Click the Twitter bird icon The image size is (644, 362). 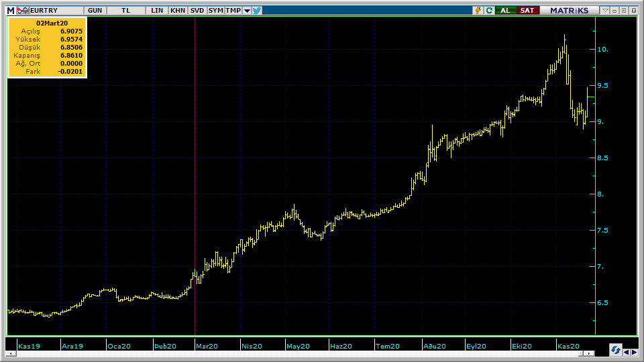pyautogui.click(x=257, y=11)
